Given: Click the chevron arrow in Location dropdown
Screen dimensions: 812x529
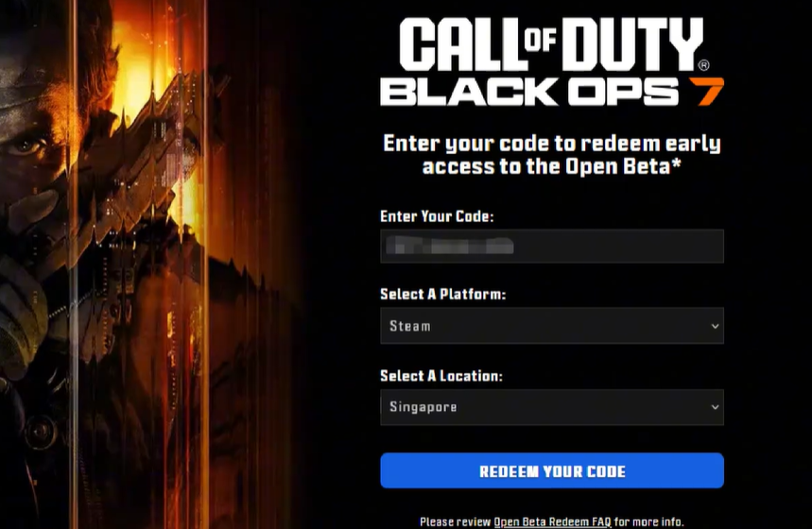Looking at the screenshot, I should [x=715, y=407].
